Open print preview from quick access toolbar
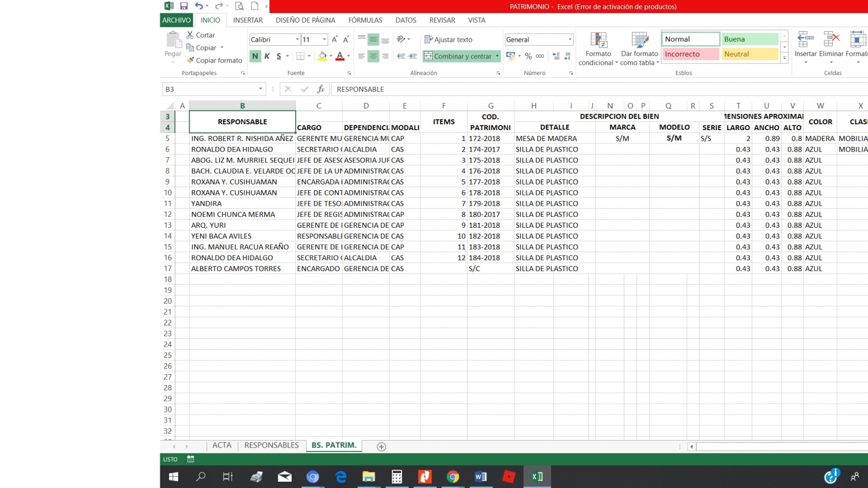Screen dimensions: 868x488 (240, 6)
